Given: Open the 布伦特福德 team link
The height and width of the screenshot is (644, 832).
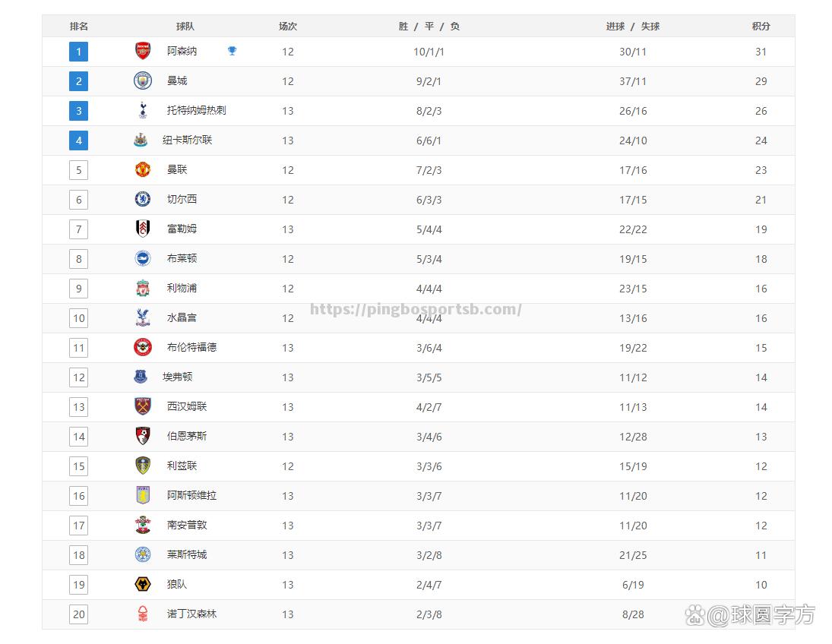Looking at the screenshot, I should [191, 348].
